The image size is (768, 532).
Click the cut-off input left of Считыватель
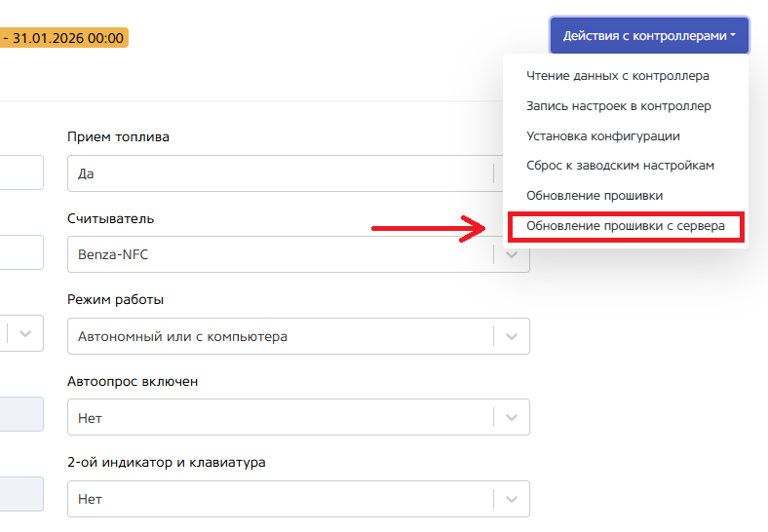tap(21, 252)
